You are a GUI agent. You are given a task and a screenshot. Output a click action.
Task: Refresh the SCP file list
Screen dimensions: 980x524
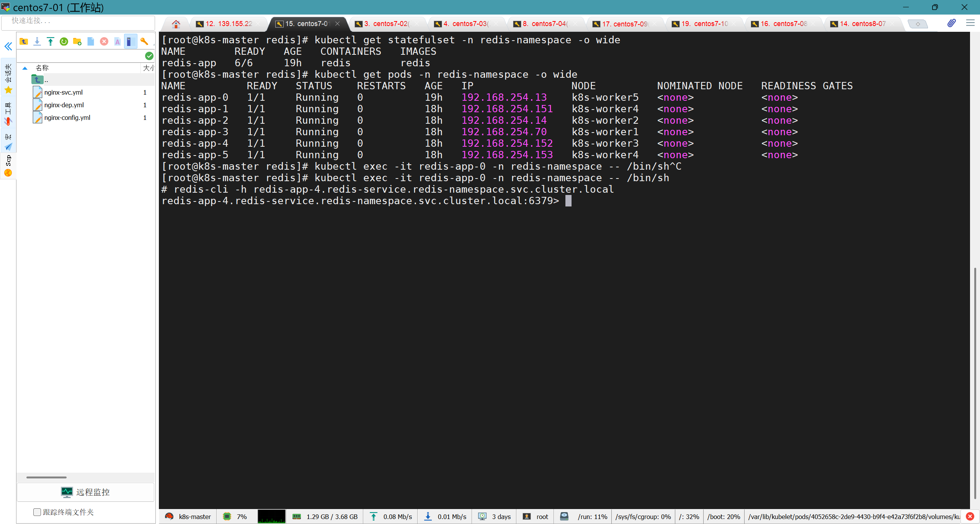[x=64, y=41]
